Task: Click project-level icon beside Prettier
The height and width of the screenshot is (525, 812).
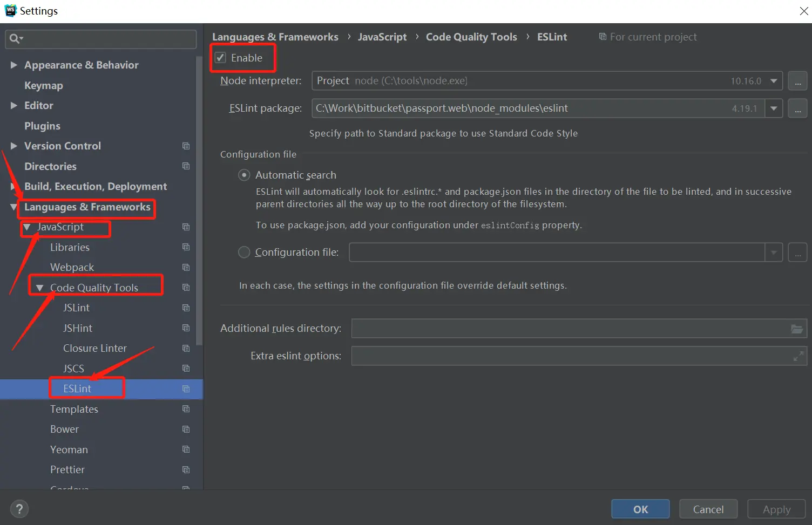Action: [x=186, y=469]
